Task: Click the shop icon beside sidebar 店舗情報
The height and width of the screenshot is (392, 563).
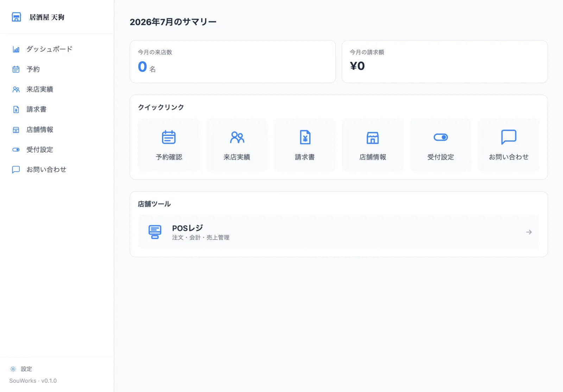Action: click(x=16, y=130)
